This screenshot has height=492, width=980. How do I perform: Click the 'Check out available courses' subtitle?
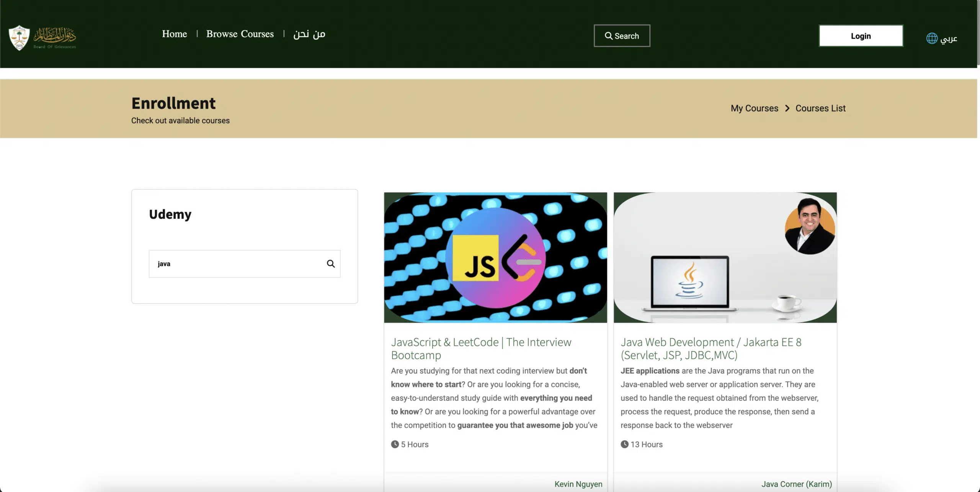point(180,121)
